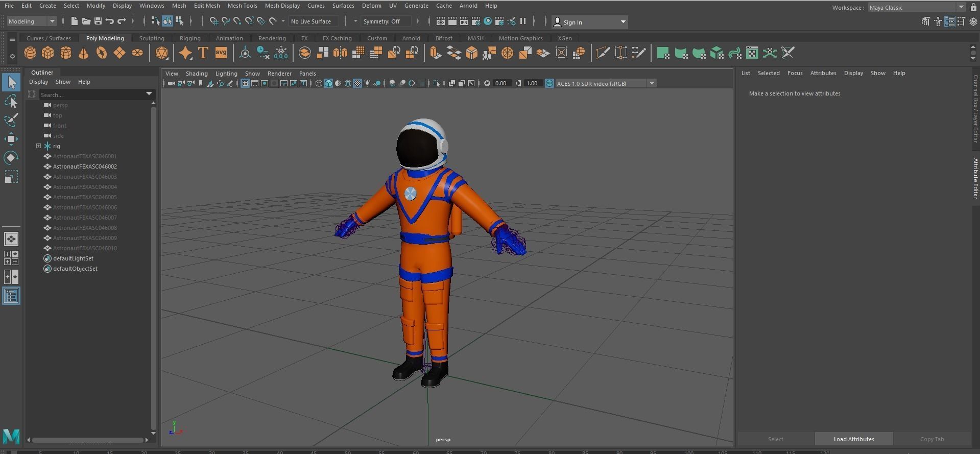Click the viewport exposure value field 0.00
980x454 pixels.
click(501, 83)
